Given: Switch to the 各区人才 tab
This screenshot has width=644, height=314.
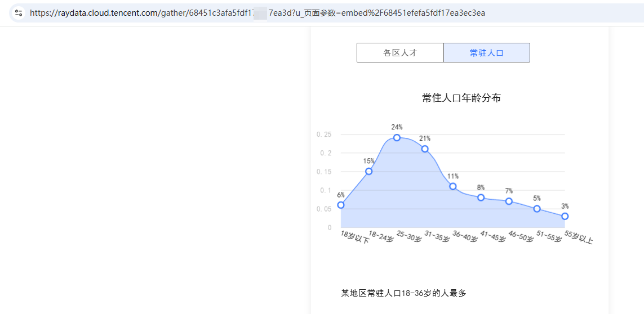Looking at the screenshot, I should [400, 53].
